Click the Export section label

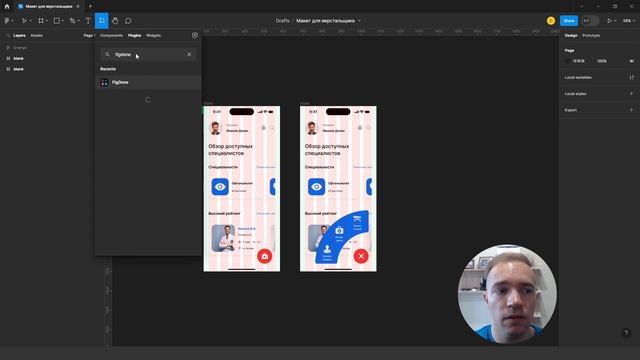(x=571, y=110)
